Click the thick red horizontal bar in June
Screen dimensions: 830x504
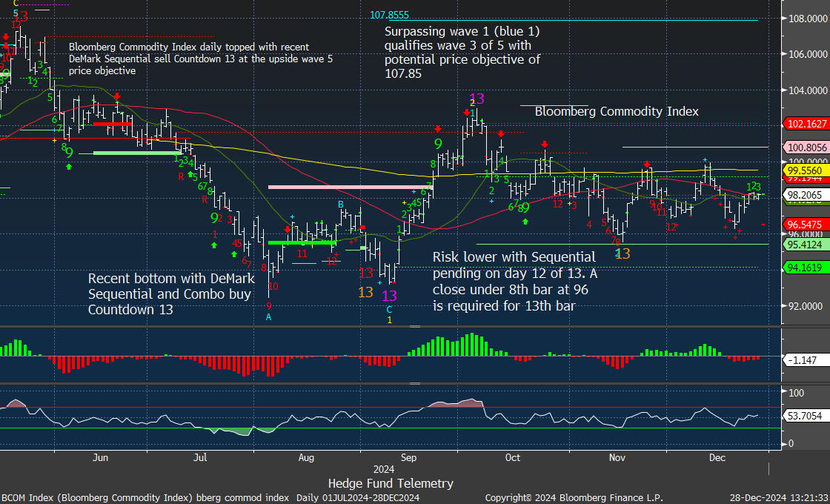pyautogui.click(x=112, y=124)
